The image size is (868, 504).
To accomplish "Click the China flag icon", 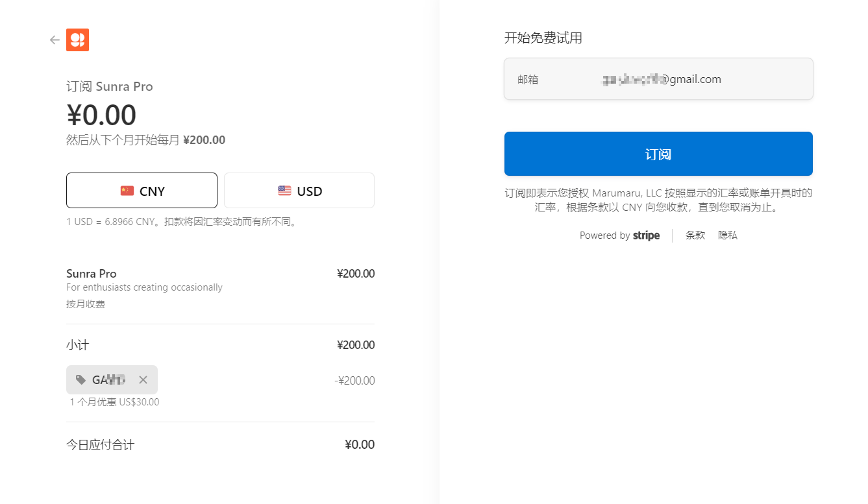I will [x=127, y=191].
